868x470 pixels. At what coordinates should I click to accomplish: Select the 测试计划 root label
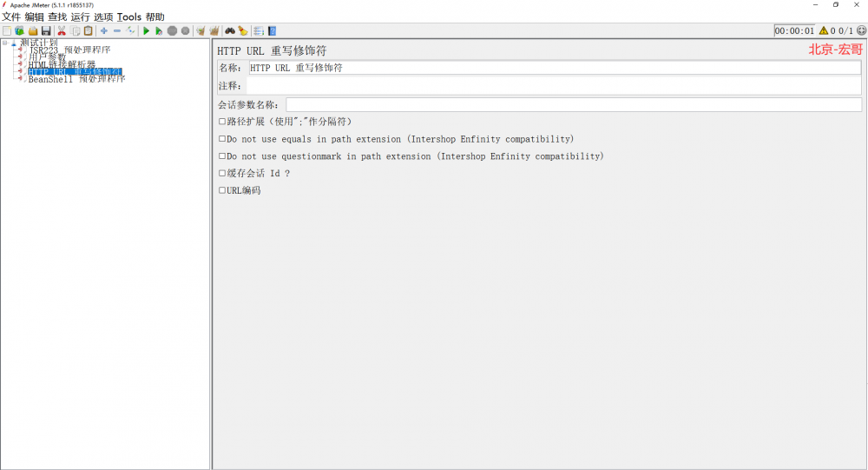click(39, 43)
